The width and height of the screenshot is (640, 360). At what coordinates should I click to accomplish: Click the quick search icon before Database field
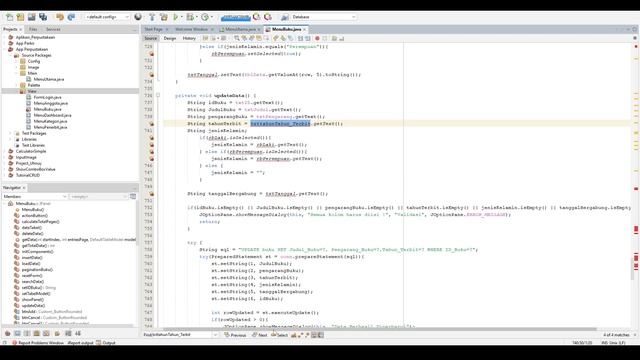285,17
